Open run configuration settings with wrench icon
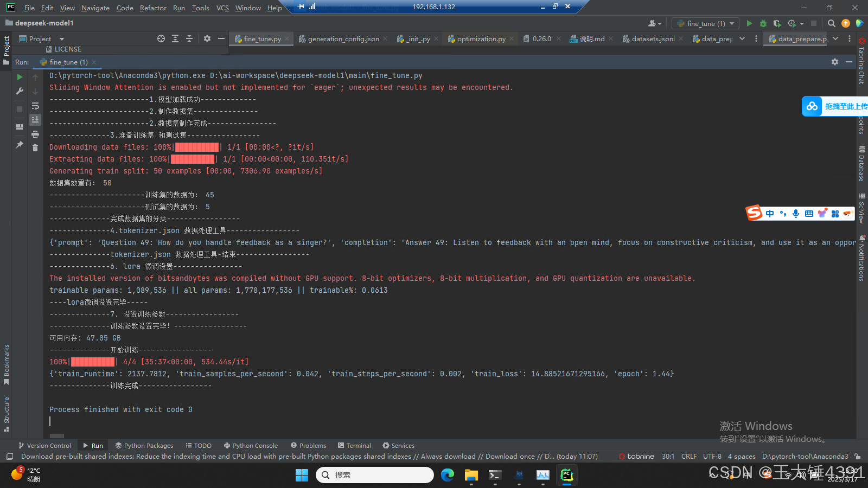 click(19, 91)
